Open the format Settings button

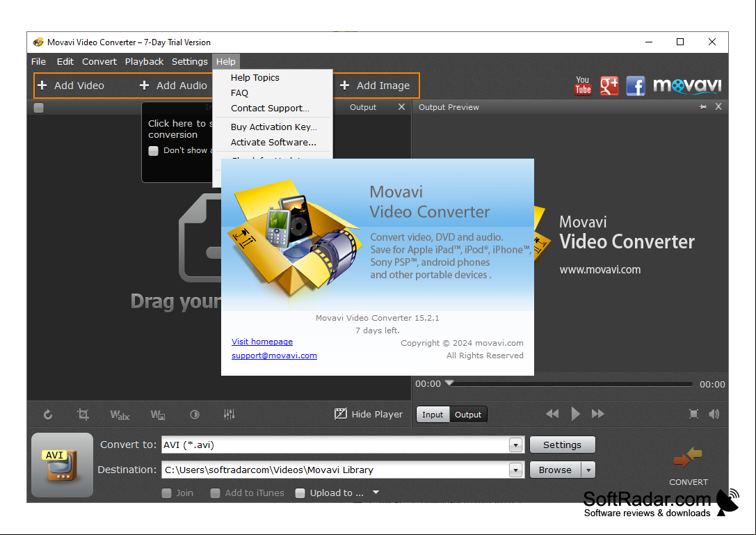click(562, 445)
